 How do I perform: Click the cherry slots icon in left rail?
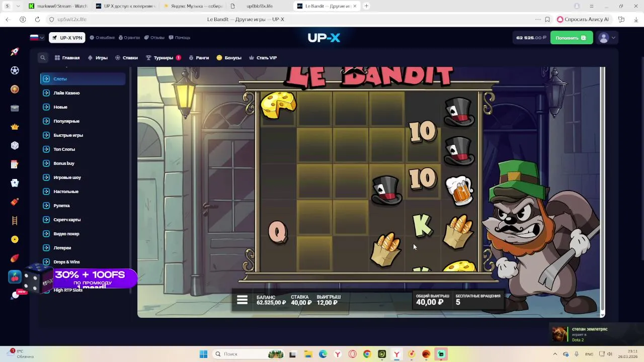[x=15, y=277]
